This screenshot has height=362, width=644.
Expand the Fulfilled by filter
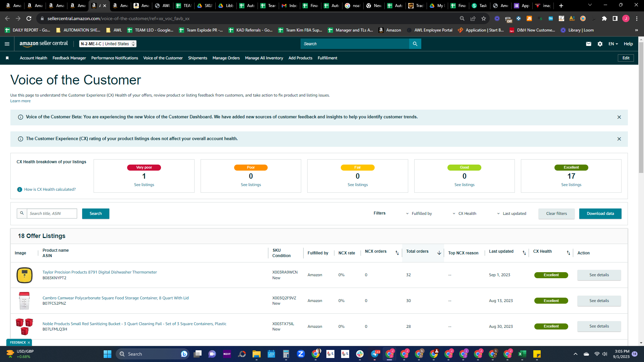click(419, 214)
